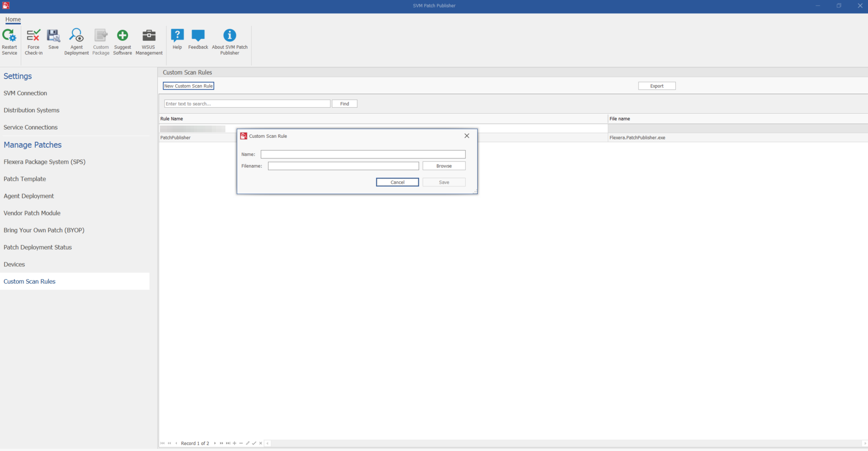Go to Vendor Patch Module
This screenshot has height=451, width=868.
[32, 213]
